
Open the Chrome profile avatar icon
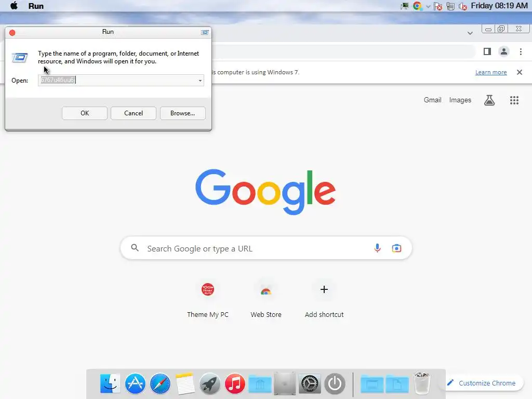pos(504,51)
